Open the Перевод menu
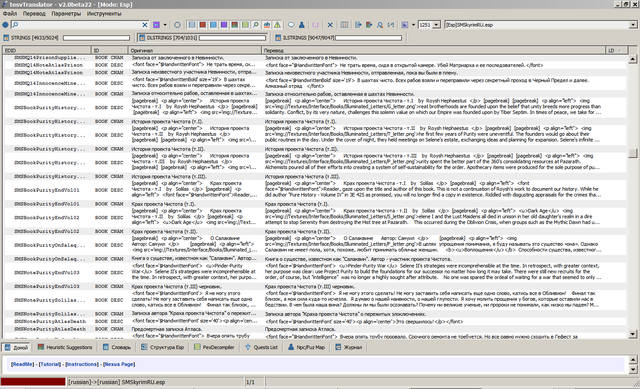The width and height of the screenshot is (640, 389). [x=34, y=13]
